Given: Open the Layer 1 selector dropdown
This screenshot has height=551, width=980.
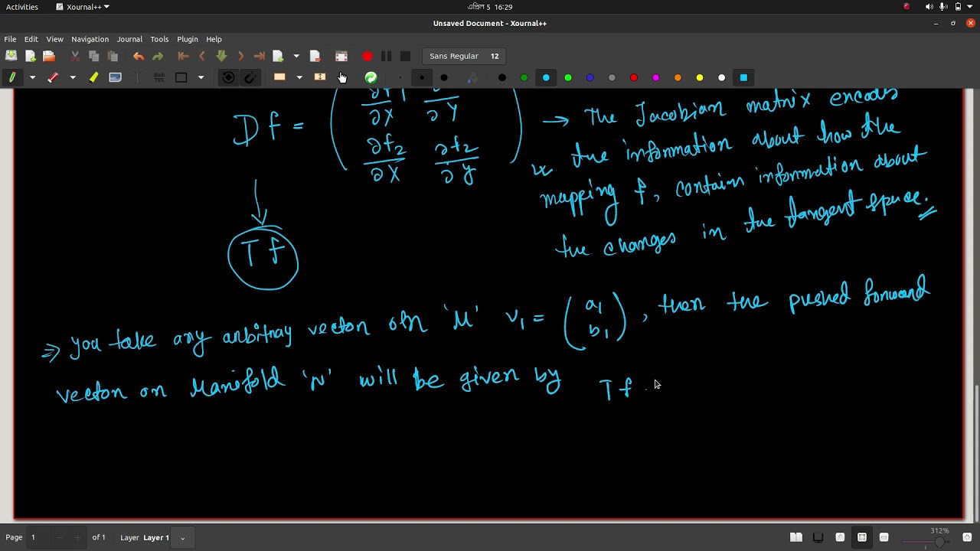Looking at the screenshot, I should click(x=182, y=537).
